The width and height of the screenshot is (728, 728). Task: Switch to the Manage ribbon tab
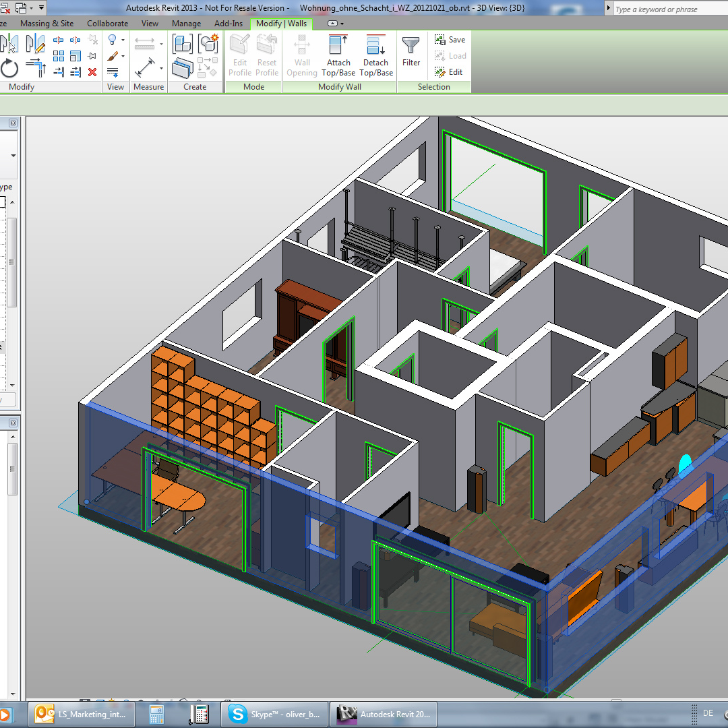[186, 24]
